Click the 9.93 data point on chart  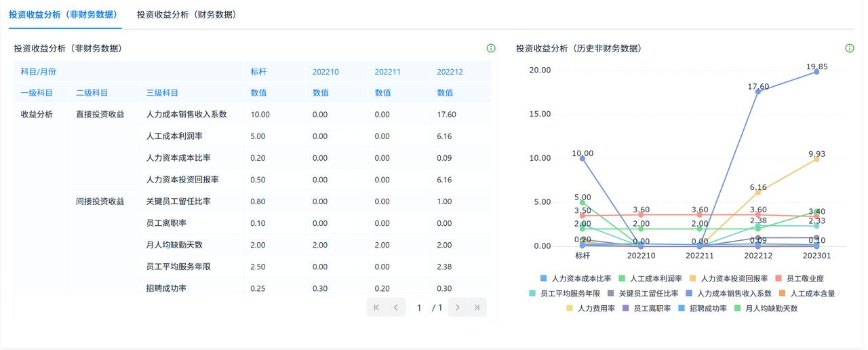click(816, 159)
